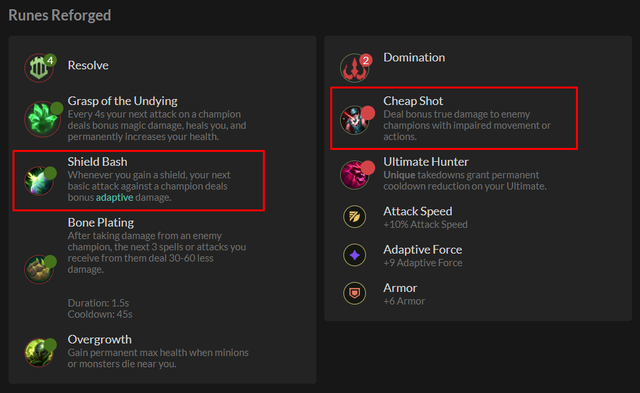Select the Armor shard icon
This screenshot has height=393, width=640.
coord(354,293)
